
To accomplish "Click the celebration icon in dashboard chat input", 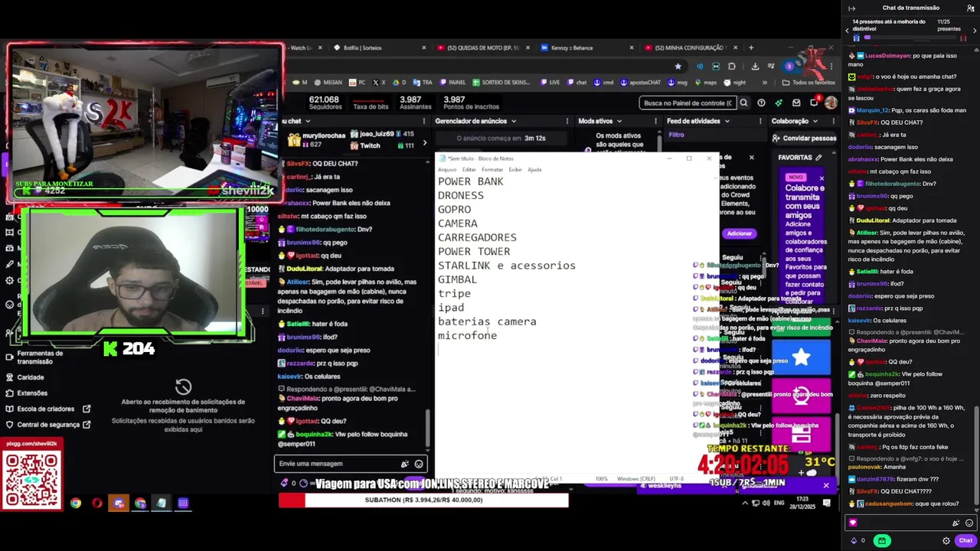I will pyautogui.click(x=405, y=464).
